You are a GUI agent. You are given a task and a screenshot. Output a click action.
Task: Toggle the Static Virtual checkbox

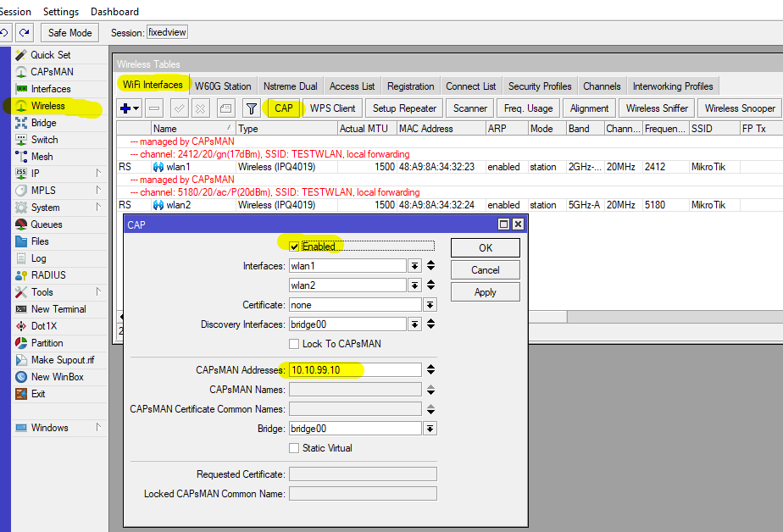point(294,448)
